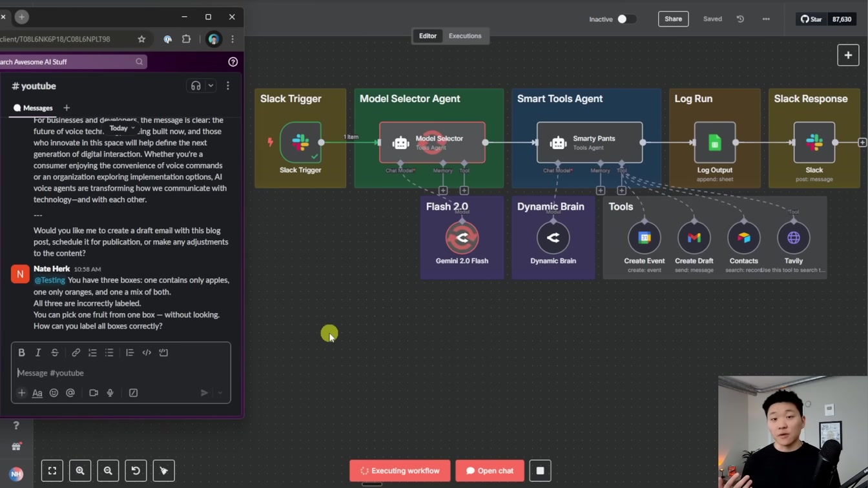Screen dimensions: 868x488
Task: Insert a link in Slack composer
Action: click(76, 352)
